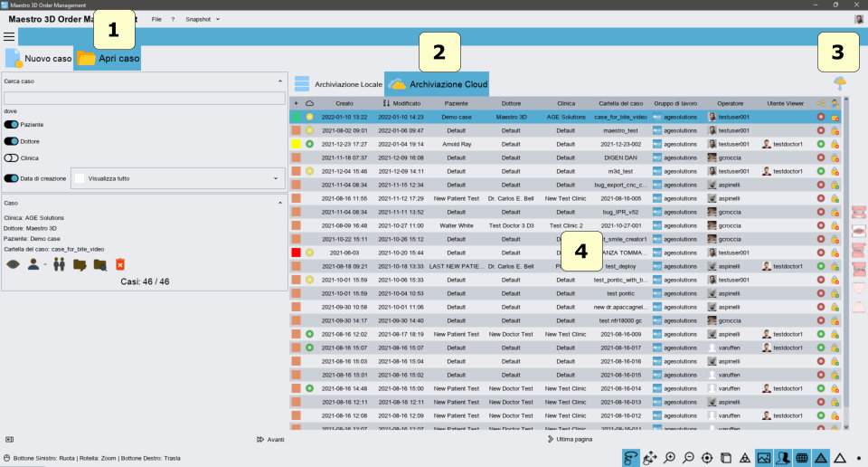
Task: Click the folder-with-arrow export icon
Action: click(x=80, y=265)
